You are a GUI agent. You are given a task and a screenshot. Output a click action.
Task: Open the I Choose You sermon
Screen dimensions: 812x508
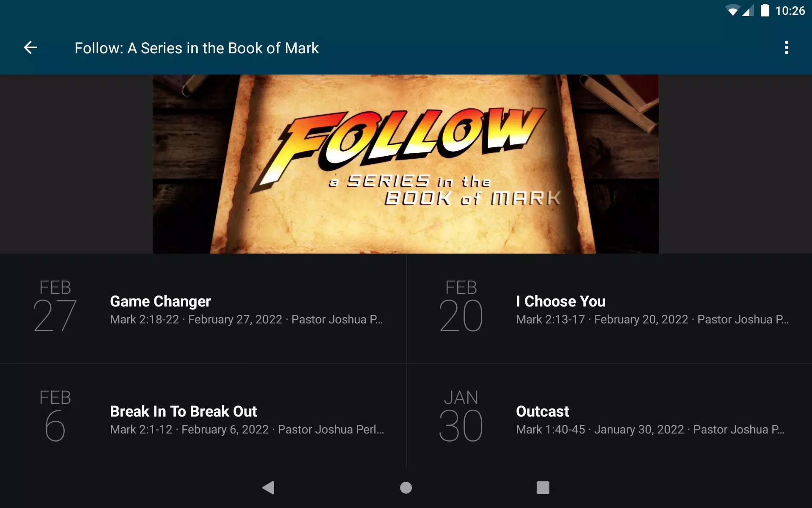[x=609, y=308]
